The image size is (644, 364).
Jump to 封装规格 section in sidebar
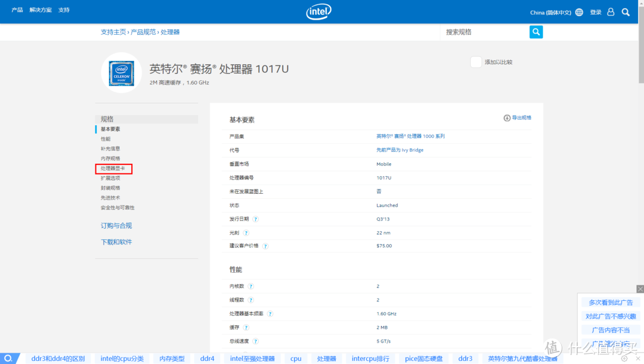(110, 188)
